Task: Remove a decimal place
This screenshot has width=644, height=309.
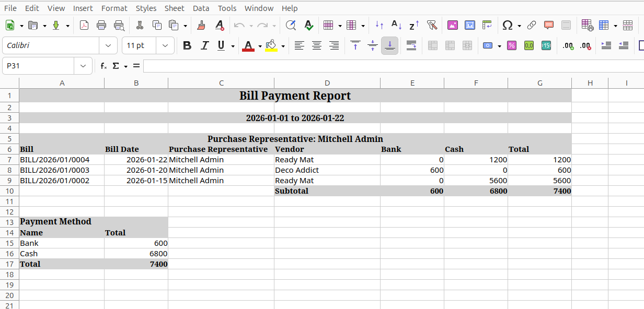Action: click(x=586, y=45)
